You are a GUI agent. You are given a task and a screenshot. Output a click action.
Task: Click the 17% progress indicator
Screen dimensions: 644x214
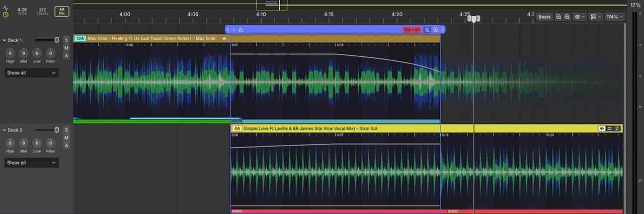[635, 5]
